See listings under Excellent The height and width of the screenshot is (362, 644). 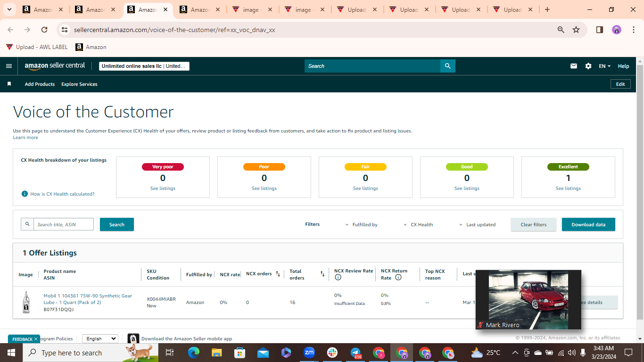[568, 188]
